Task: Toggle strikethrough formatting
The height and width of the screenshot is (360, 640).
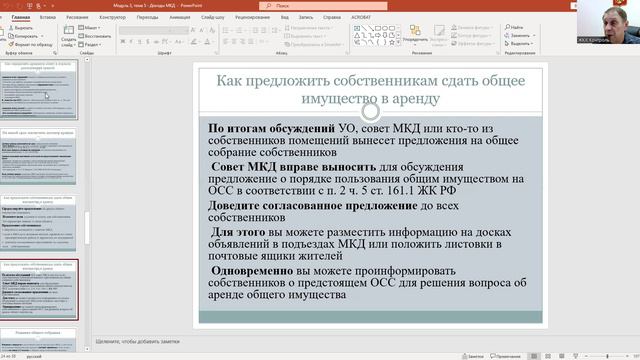Action: tap(156, 42)
